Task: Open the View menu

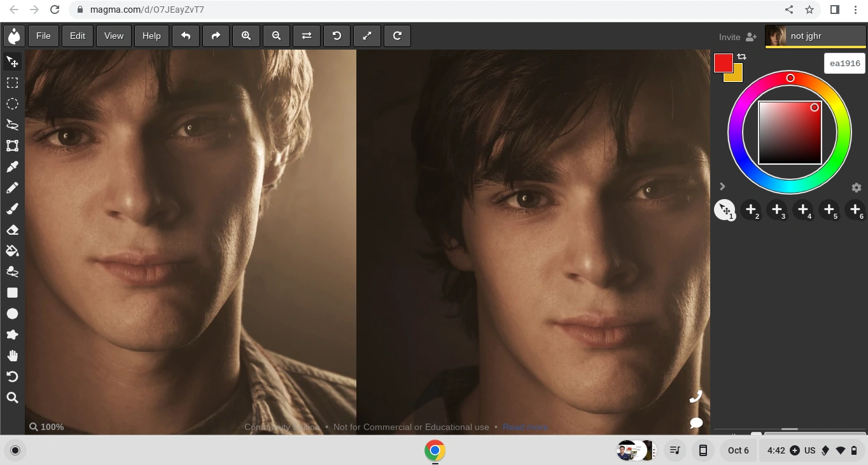Action: (114, 36)
